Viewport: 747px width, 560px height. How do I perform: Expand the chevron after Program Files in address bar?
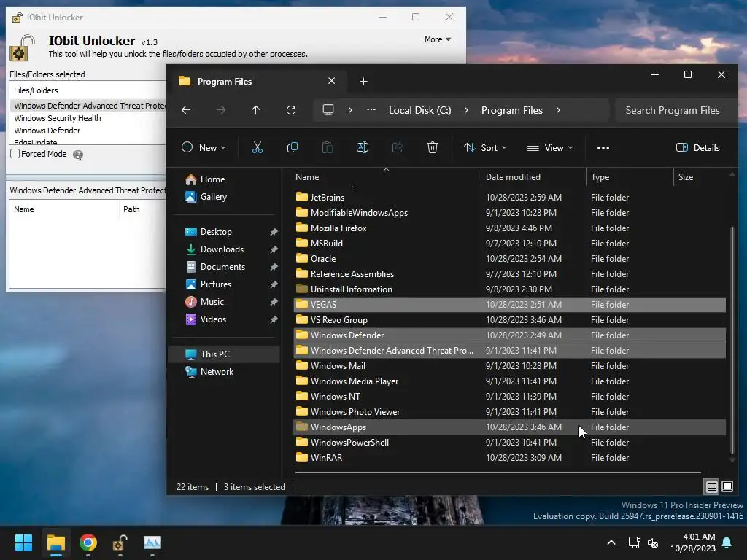[x=558, y=110]
